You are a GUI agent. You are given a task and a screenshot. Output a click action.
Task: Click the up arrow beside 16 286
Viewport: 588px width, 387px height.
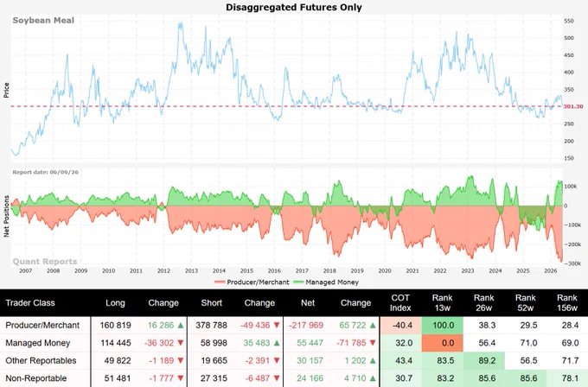181,325
